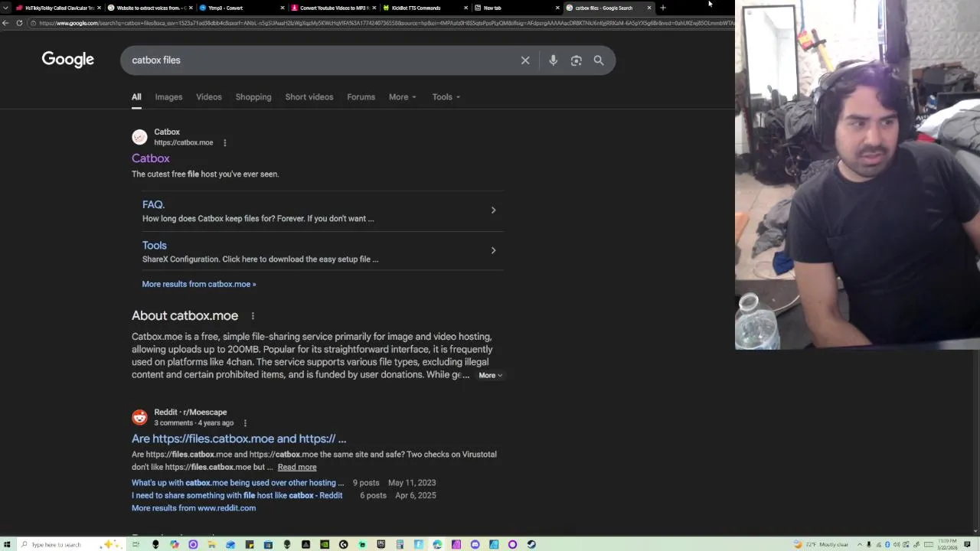This screenshot has width=980, height=551.
Task: Open search by image camera icon
Action: tap(576, 60)
